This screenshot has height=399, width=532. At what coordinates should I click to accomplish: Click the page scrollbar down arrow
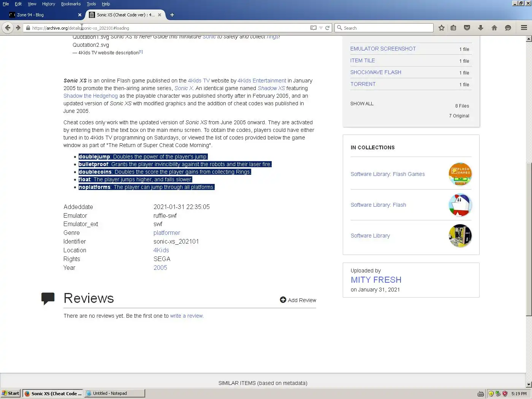(529, 385)
